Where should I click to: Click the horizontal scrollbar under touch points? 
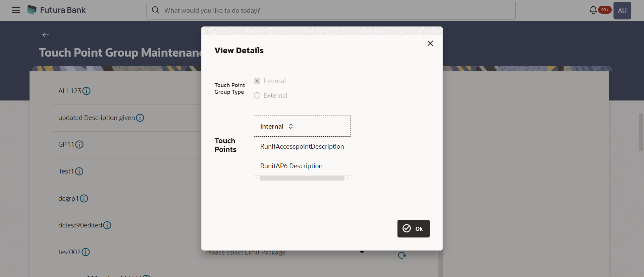tap(302, 179)
